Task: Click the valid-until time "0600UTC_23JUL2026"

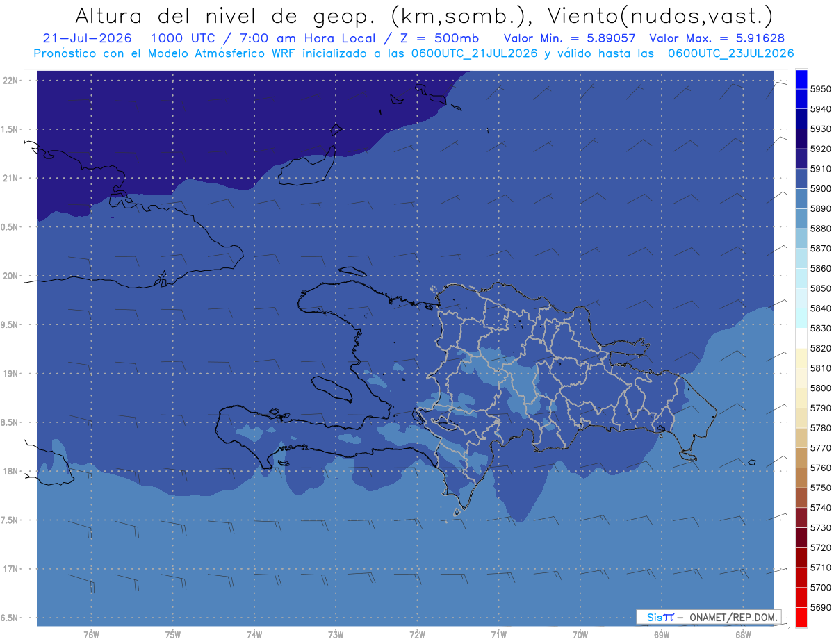Action: [730, 53]
